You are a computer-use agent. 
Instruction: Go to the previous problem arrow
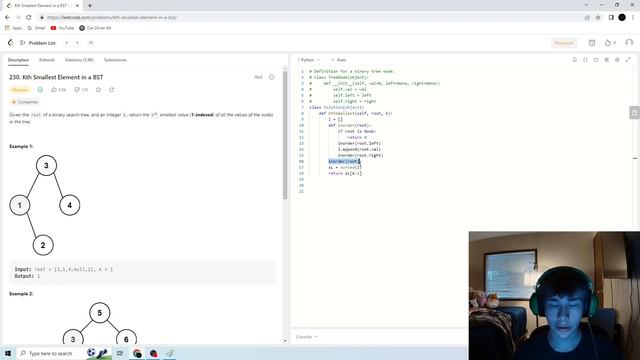tap(67, 43)
